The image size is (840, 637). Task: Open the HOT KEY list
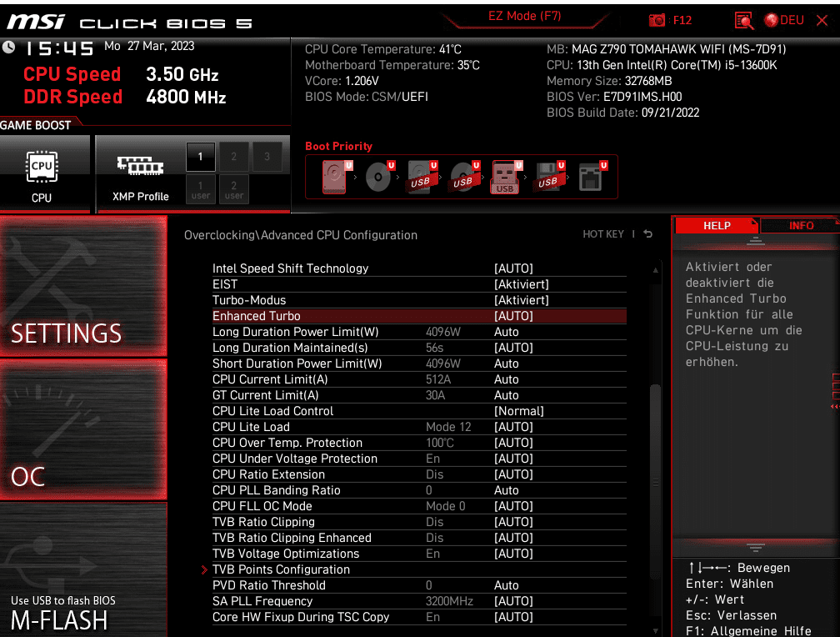tap(603, 234)
